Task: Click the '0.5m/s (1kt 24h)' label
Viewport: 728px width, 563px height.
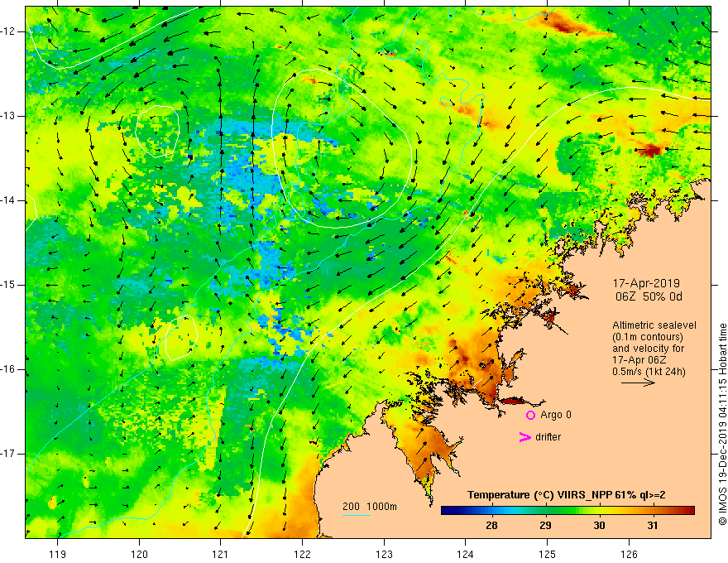Action: [x=649, y=372]
